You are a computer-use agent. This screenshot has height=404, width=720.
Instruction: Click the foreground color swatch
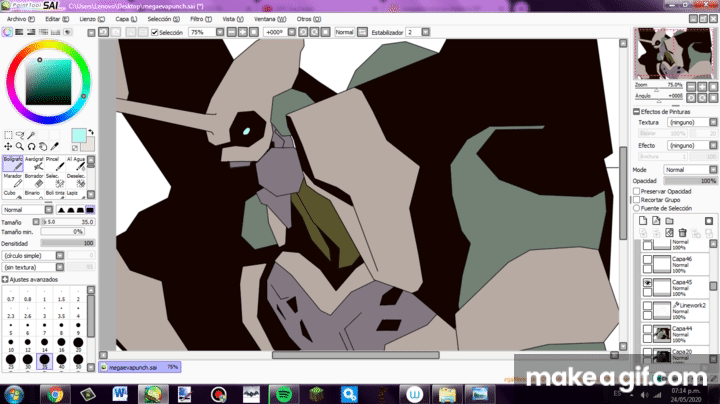point(78,135)
